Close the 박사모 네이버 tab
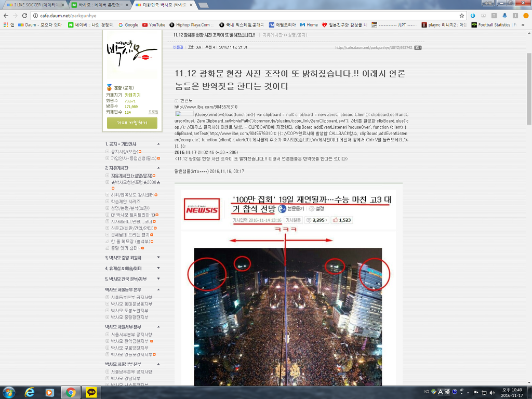The width and height of the screenshot is (532, 399). pos(127,5)
